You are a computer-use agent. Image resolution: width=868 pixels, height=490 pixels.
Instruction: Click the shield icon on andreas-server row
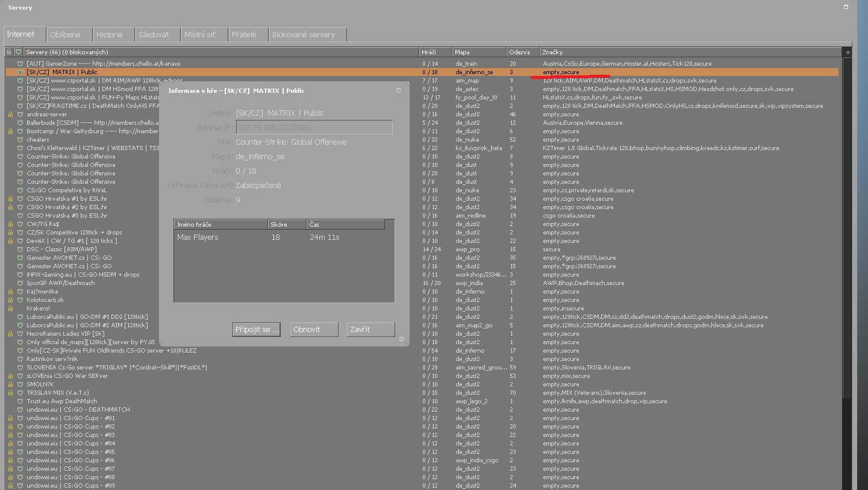tap(19, 114)
